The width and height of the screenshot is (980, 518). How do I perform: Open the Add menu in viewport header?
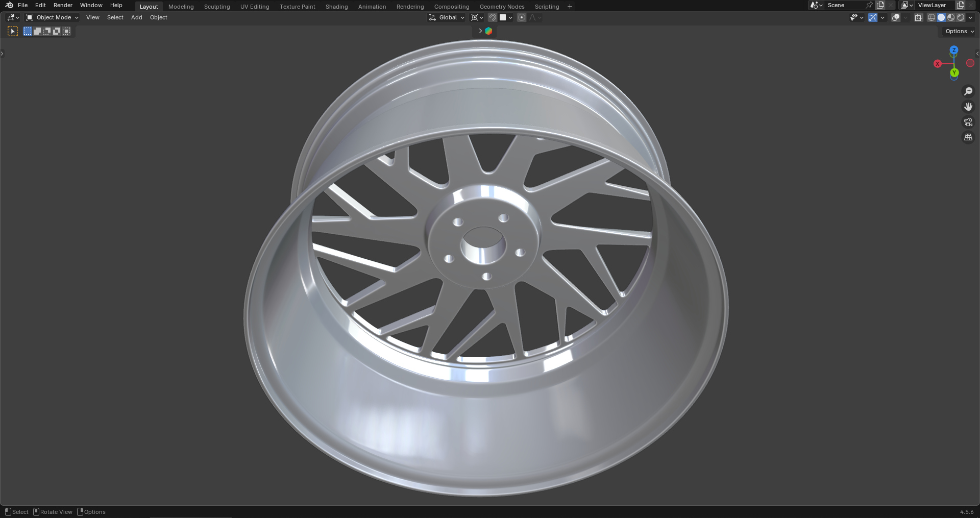tap(136, 17)
